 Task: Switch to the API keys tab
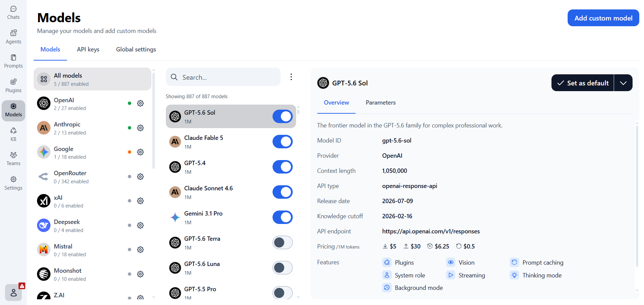88,49
